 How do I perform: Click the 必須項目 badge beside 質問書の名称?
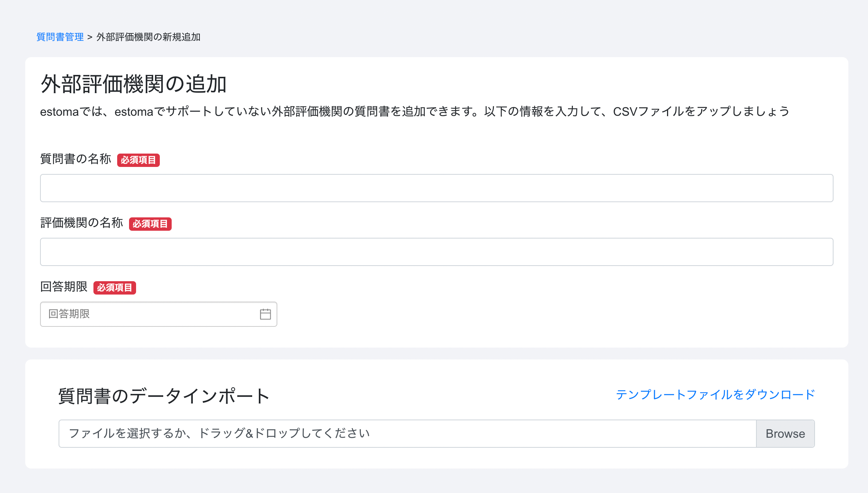pos(138,160)
